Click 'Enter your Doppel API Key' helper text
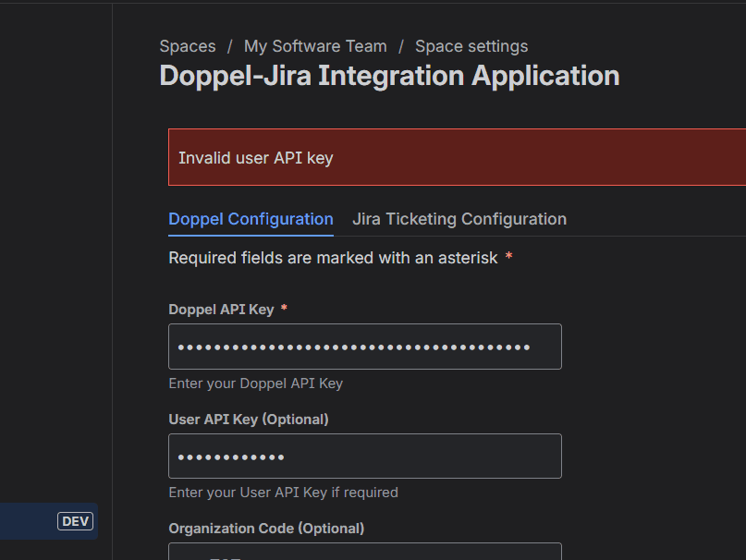 (255, 383)
